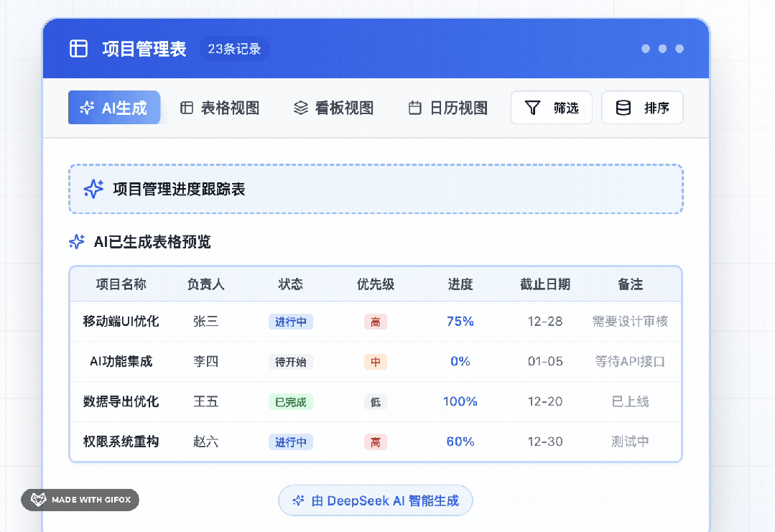Click owner cell 张三
This screenshot has height=532, width=775.
pos(205,321)
